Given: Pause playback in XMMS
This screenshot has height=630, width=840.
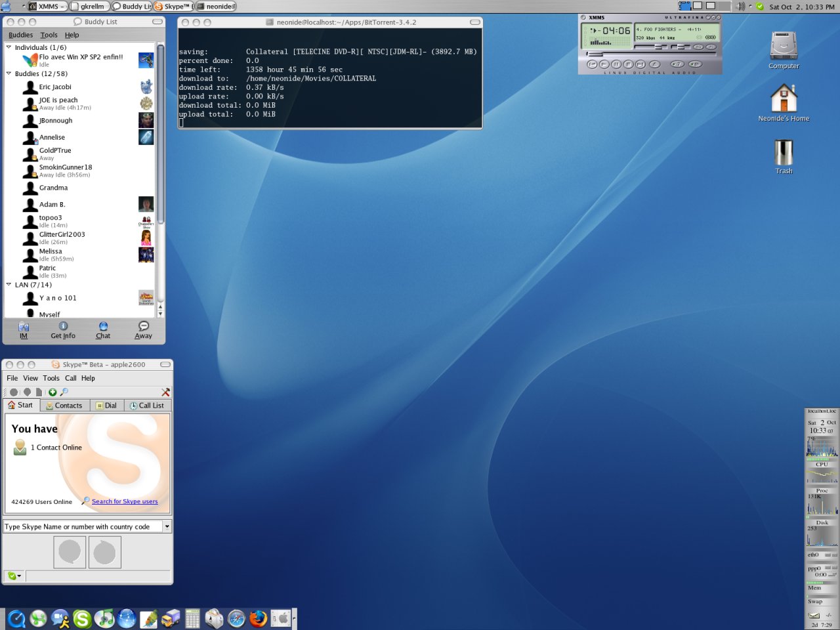Looking at the screenshot, I should point(616,64).
